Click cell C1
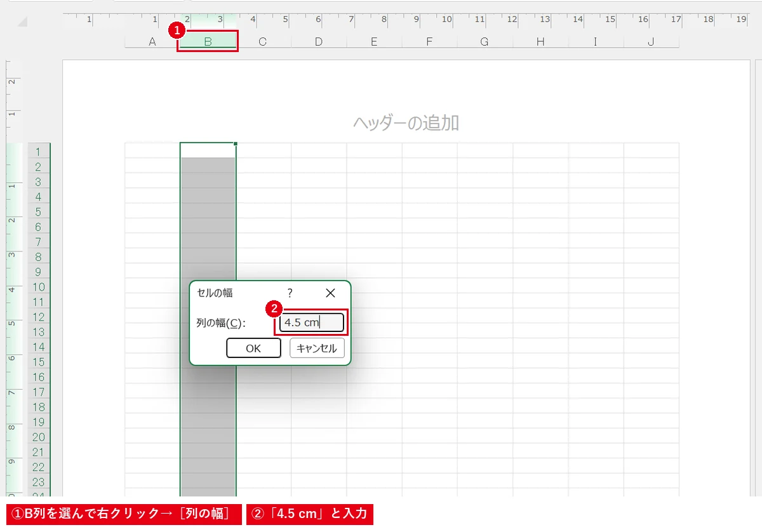Screen dimensions: 762x532 tap(264, 150)
